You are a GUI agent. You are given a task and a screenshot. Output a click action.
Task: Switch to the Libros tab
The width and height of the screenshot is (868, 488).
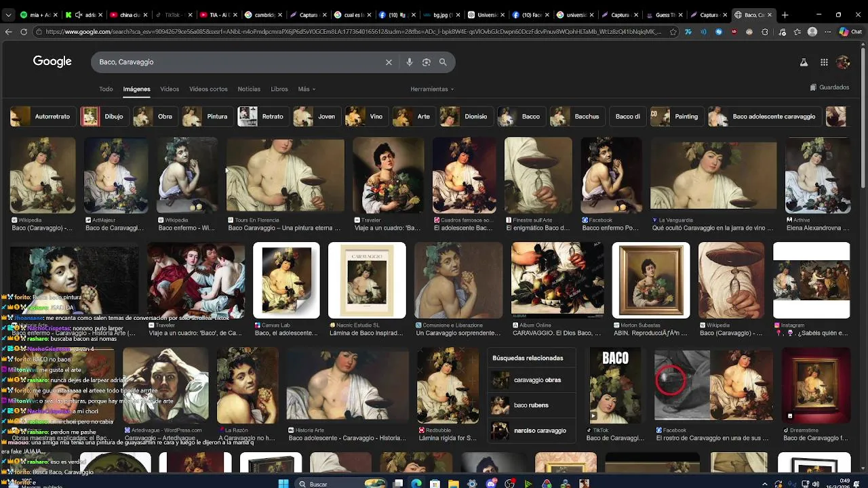coord(279,89)
